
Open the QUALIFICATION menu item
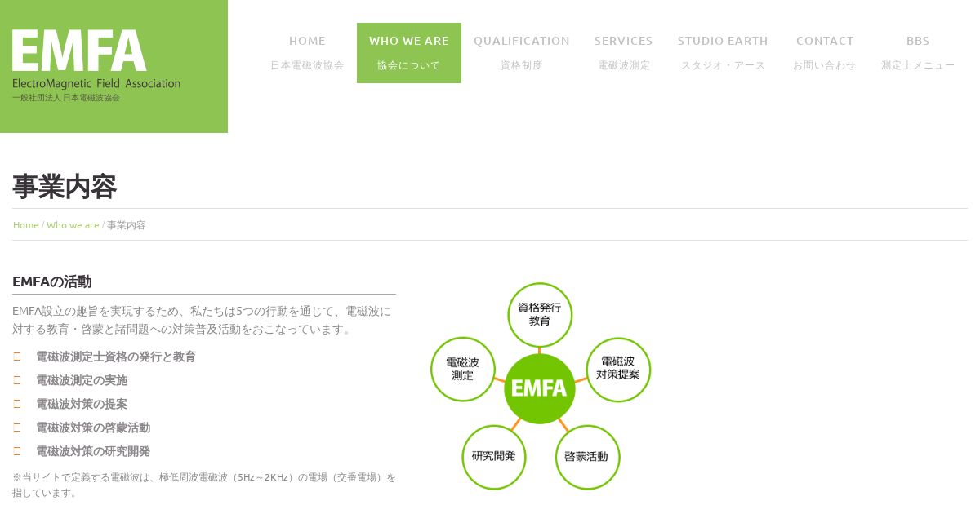(x=522, y=53)
